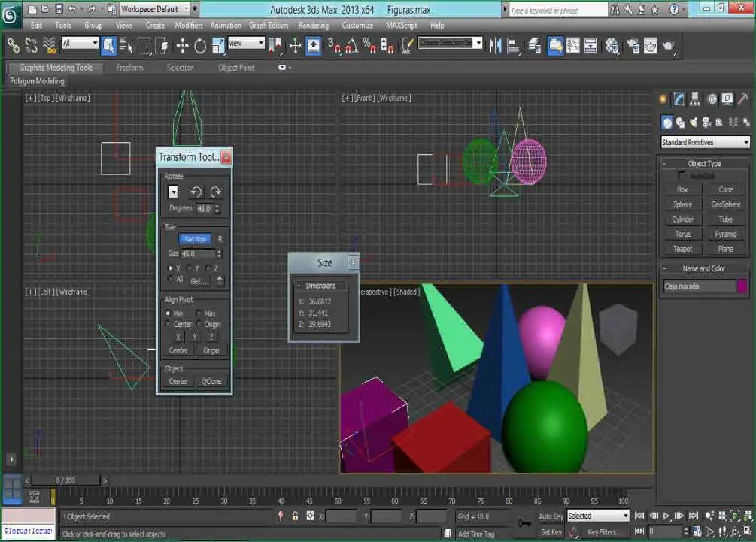Select X axis radio in Size group
The width and height of the screenshot is (756, 542).
click(x=170, y=268)
